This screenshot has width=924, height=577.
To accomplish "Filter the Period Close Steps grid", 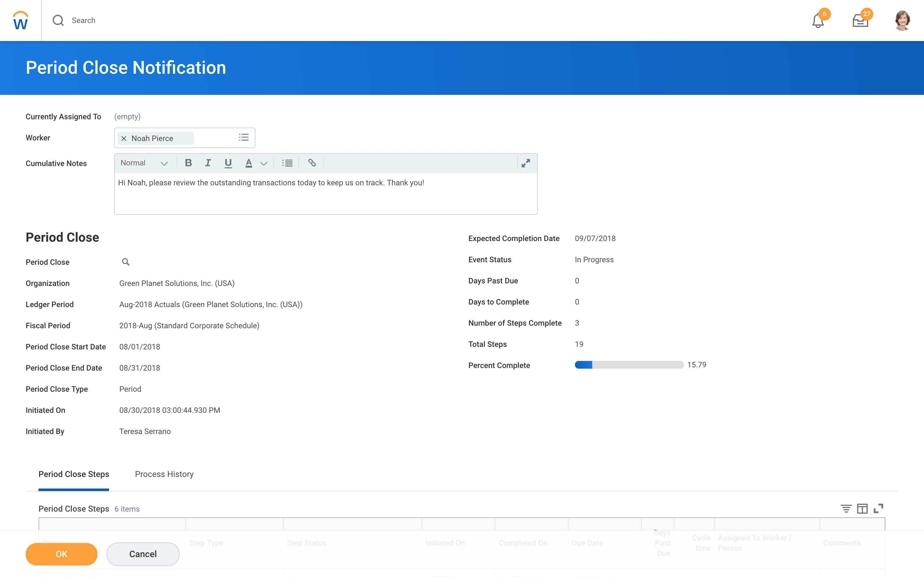I will click(846, 508).
